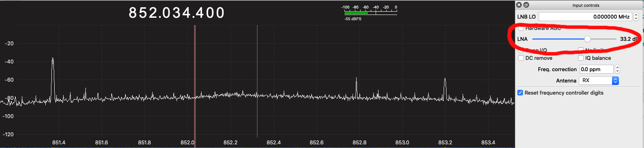Enable the IQ balance checkbox
644x148 pixels.
click(x=581, y=58)
